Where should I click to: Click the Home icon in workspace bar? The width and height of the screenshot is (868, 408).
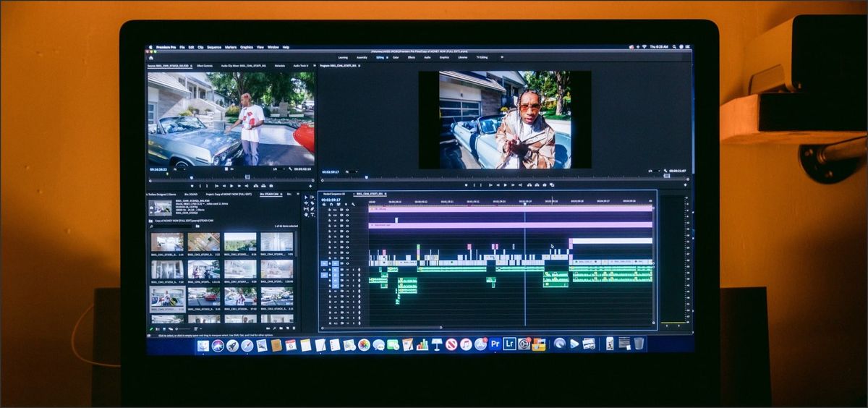(x=151, y=57)
